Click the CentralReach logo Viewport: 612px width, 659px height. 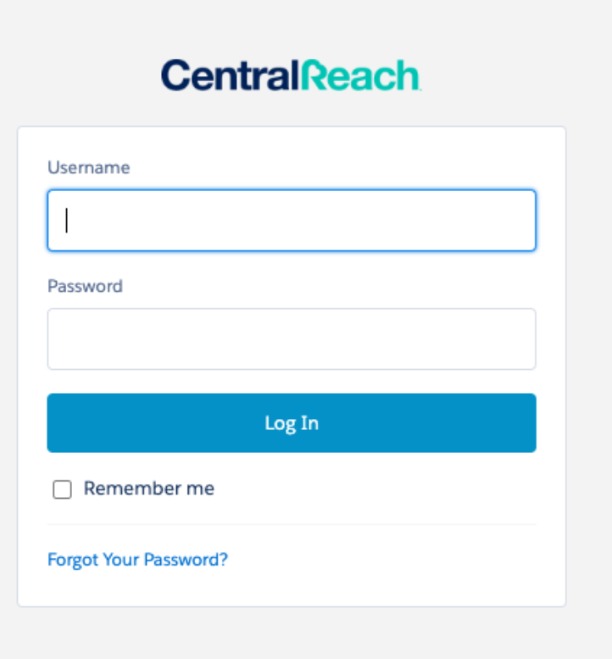point(291,76)
